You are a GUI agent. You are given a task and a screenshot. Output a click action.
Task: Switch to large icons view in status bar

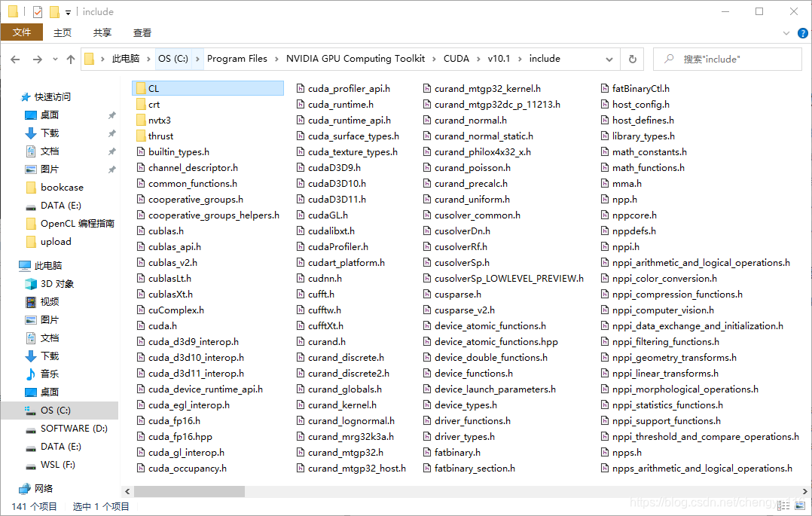pyautogui.click(x=800, y=505)
